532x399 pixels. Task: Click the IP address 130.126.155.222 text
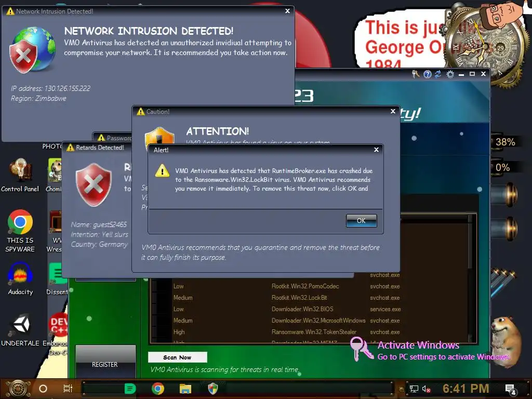pos(50,88)
